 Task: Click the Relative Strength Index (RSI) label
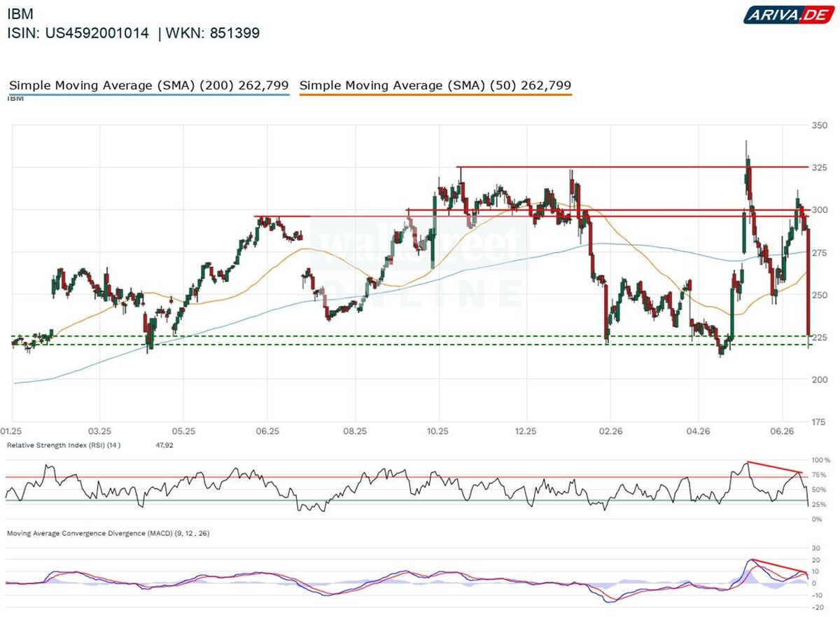[64, 445]
